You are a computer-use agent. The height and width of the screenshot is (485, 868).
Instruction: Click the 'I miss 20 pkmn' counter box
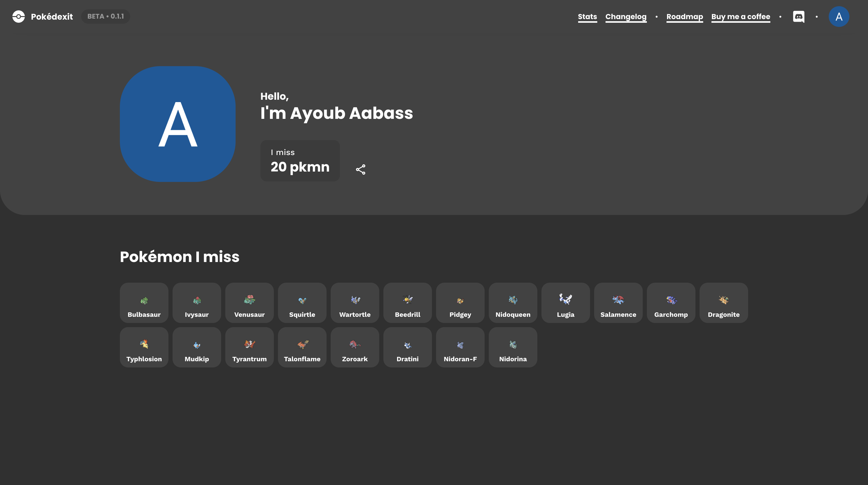(300, 161)
